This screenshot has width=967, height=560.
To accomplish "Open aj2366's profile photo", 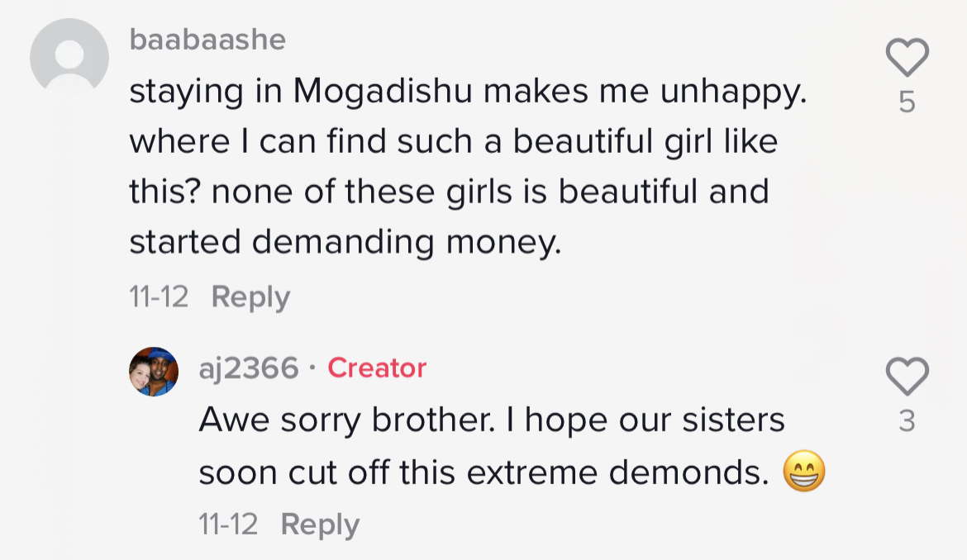I will pyautogui.click(x=154, y=372).
